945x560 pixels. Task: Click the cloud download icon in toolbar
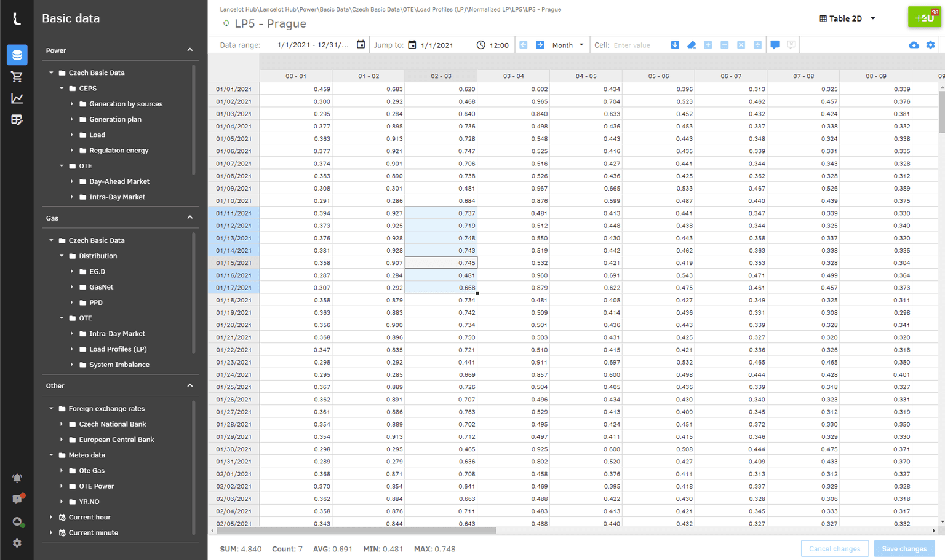914,45
